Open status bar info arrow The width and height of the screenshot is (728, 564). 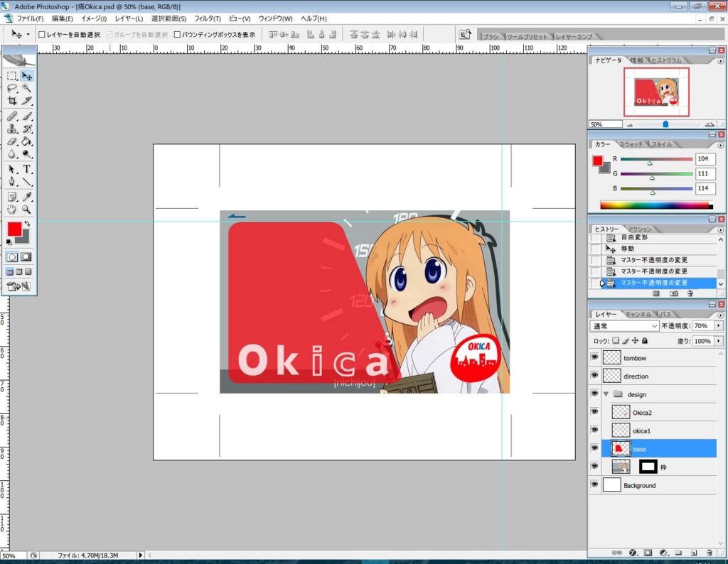140,555
